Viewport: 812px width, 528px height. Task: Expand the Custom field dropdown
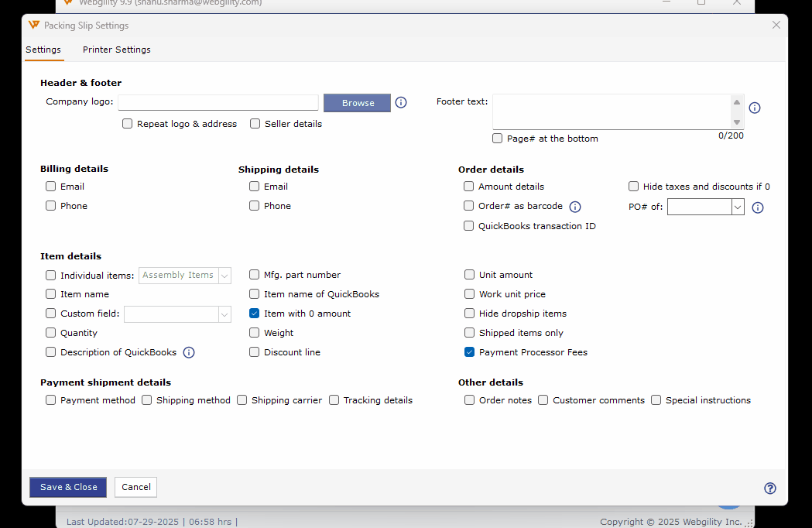click(224, 314)
